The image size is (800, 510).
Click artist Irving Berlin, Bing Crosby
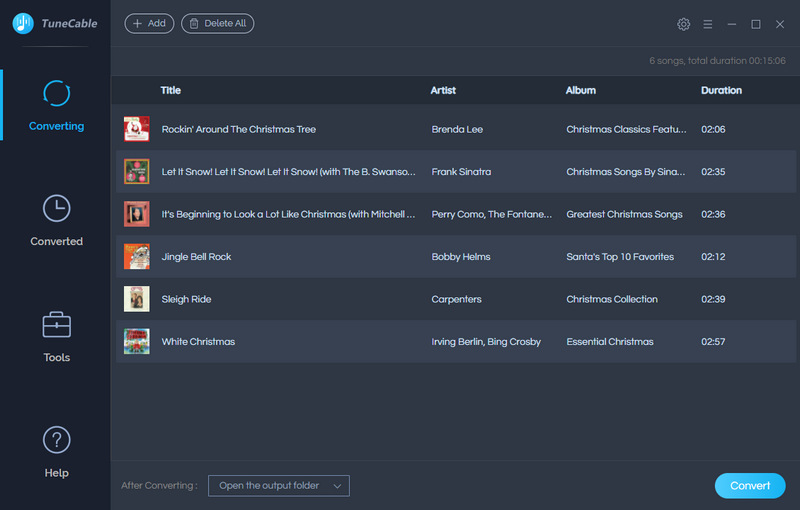(x=486, y=341)
